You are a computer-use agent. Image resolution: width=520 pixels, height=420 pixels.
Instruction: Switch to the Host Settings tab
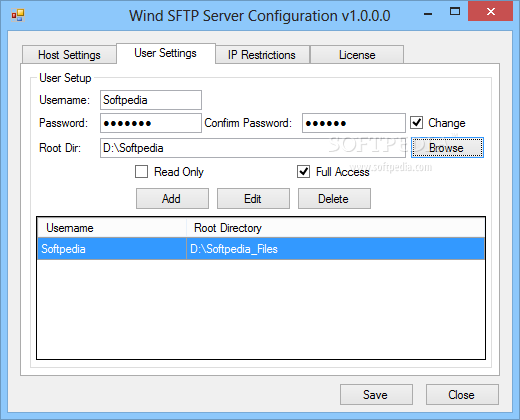(x=69, y=55)
